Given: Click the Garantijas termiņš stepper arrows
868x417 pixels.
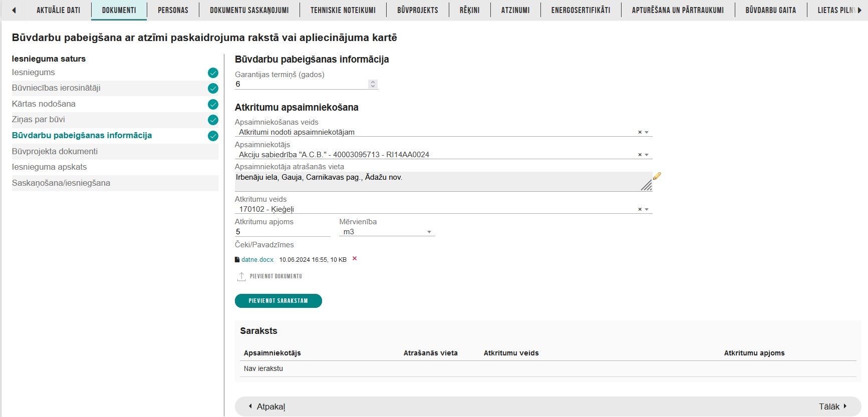Looking at the screenshot, I should pyautogui.click(x=373, y=84).
